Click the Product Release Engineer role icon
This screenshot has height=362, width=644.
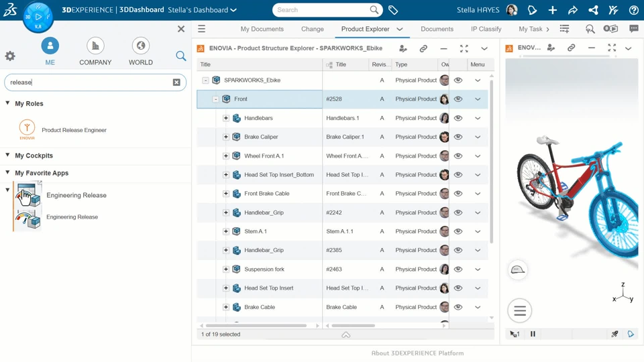(x=27, y=129)
